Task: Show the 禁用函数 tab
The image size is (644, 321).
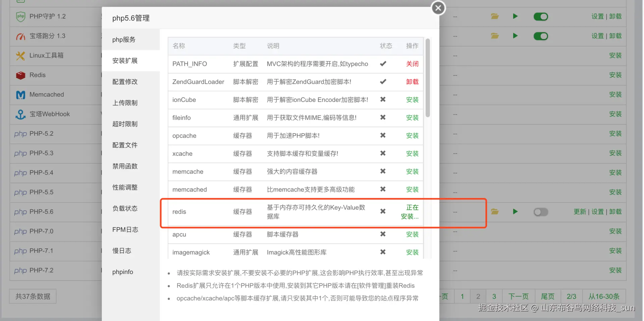Action: pyautogui.click(x=131, y=167)
